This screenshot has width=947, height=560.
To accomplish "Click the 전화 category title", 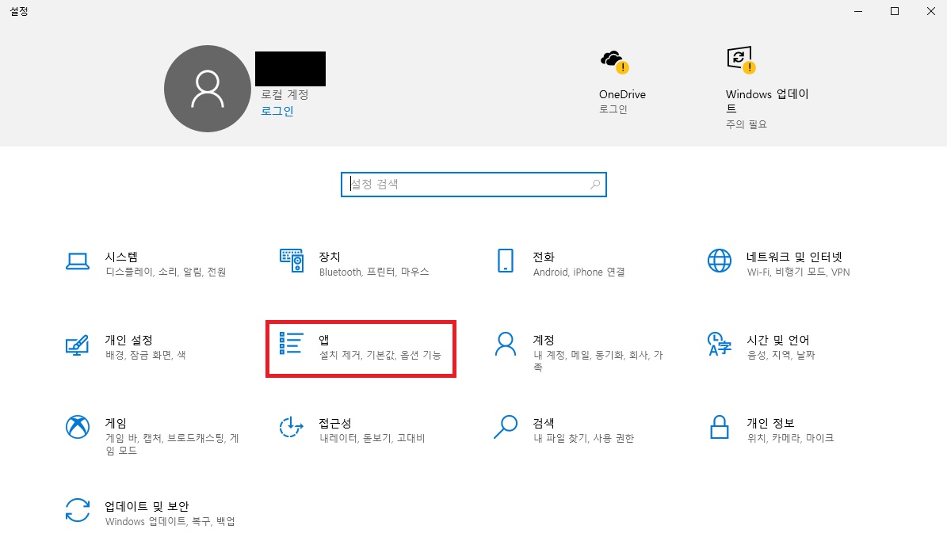I will pyautogui.click(x=544, y=257).
